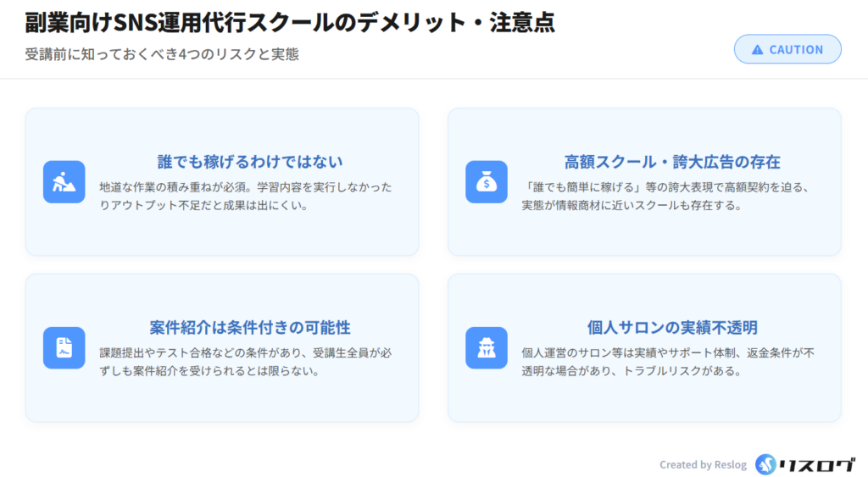
Task: Click the warning triangle in the CAUTION badge
Action: point(757,50)
